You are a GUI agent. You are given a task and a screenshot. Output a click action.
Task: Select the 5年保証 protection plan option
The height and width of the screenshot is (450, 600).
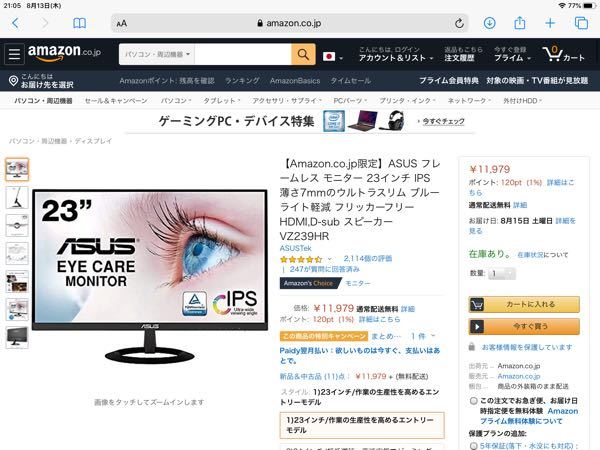point(473,446)
